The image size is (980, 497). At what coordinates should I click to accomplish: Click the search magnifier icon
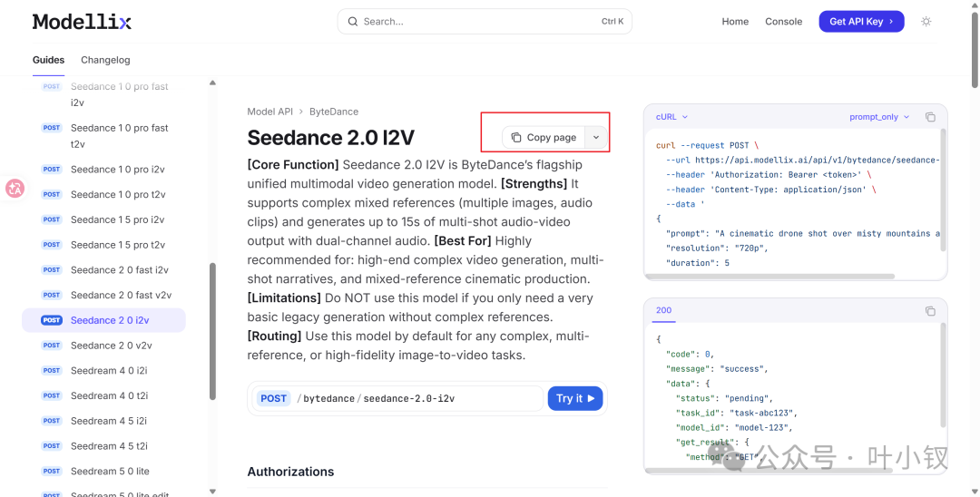click(353, 21)
